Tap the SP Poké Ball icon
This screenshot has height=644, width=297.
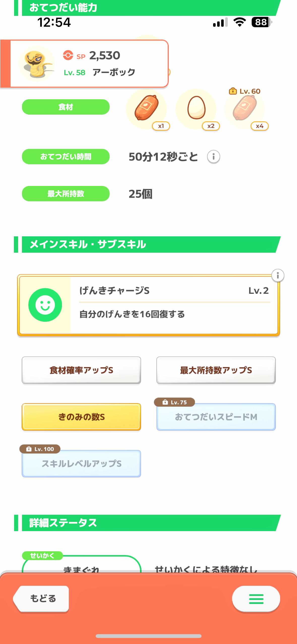68,55
